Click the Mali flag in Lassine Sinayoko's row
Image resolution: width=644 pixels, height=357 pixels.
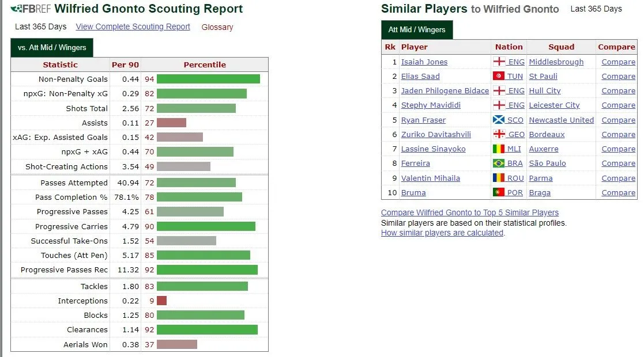point(499,149)
